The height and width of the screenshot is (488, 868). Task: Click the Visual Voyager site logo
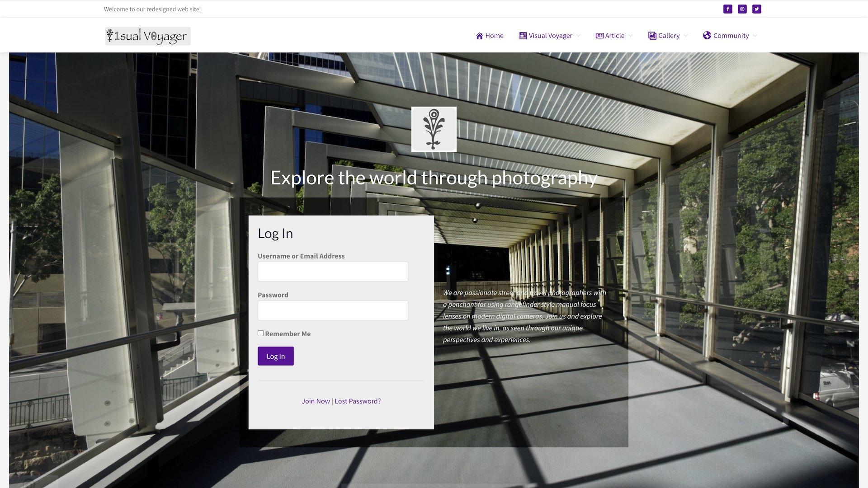pyautogui.click(x=147, y=36)
